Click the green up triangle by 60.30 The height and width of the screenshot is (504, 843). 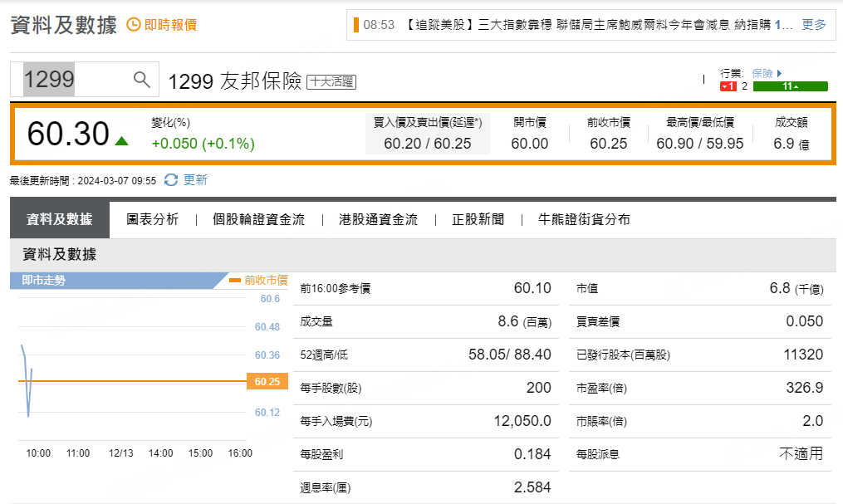[122, 141]
